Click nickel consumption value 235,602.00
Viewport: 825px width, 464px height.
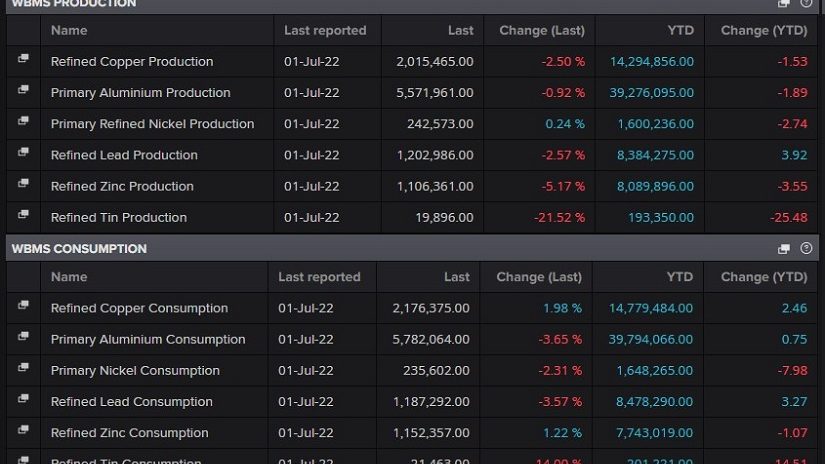point(436,370)
